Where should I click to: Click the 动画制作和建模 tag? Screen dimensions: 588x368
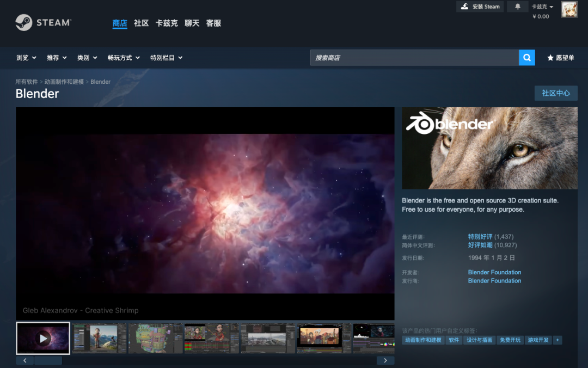tap(423, 340)
